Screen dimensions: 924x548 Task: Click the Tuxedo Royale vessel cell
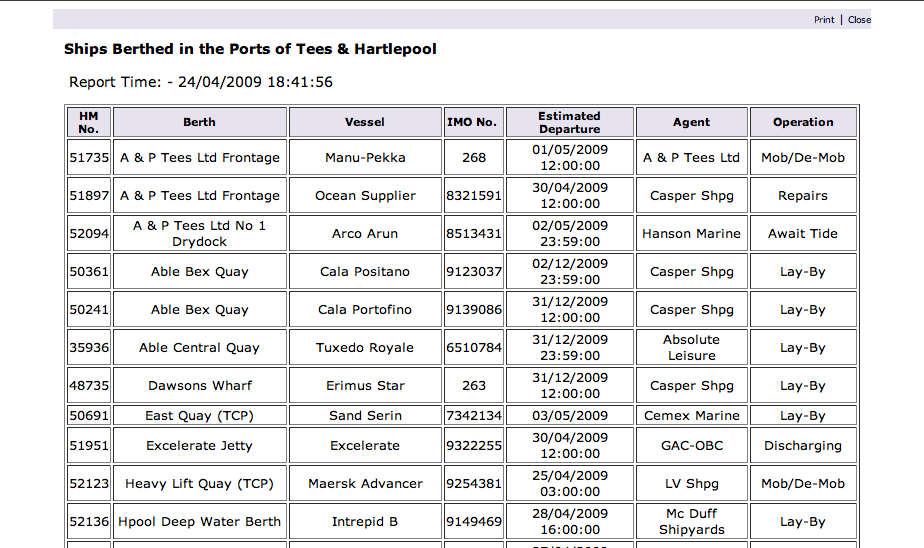coord(365,348)
